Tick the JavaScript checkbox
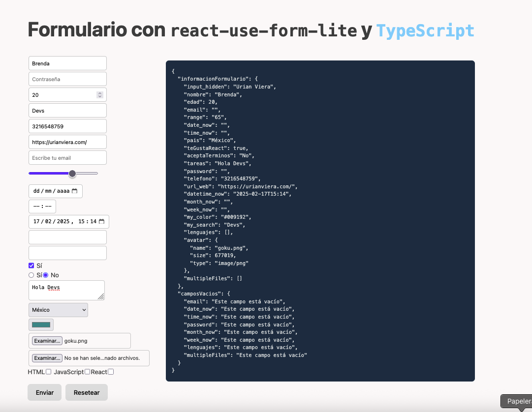The height and width of the screenshot is (412, 532). 87,372
